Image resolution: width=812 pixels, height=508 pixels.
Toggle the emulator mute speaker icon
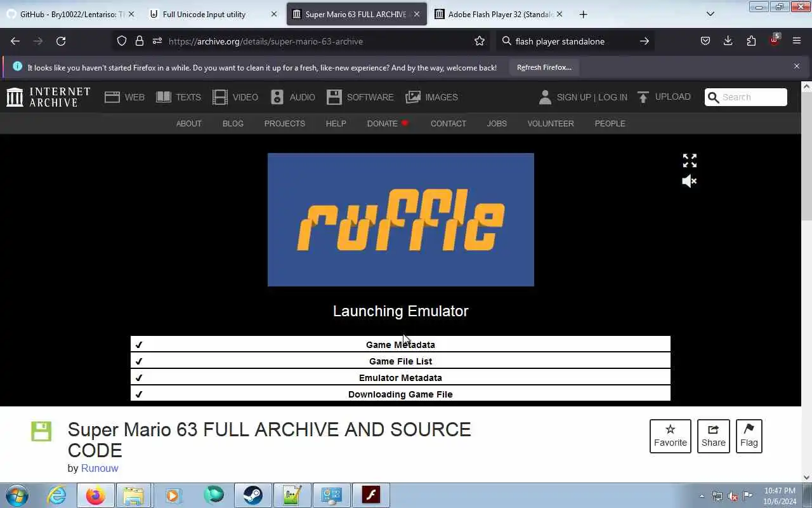(690, 182)
